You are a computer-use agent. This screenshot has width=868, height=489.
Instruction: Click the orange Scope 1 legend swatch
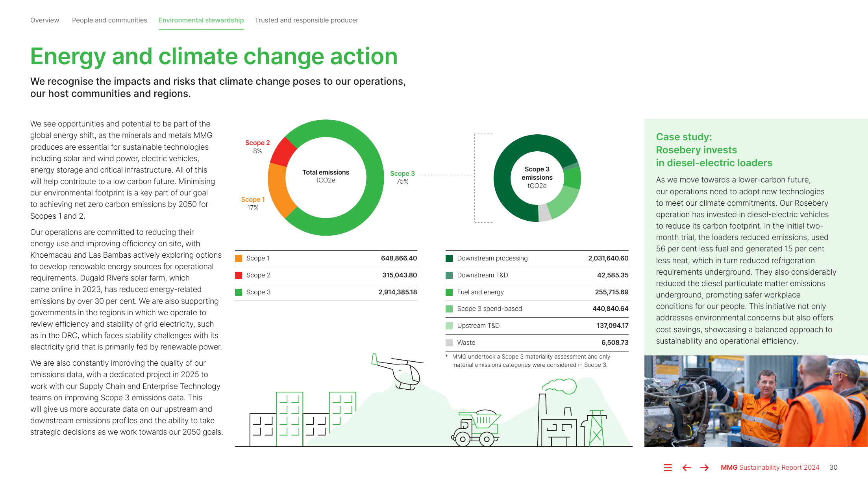(x=239, y=258)
